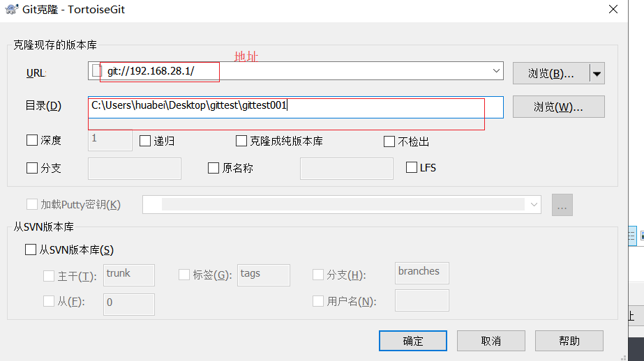Enable the LFS checkbox
This screenshot has width=644, height=361.
pyautogui.click(x=411, y=167)
